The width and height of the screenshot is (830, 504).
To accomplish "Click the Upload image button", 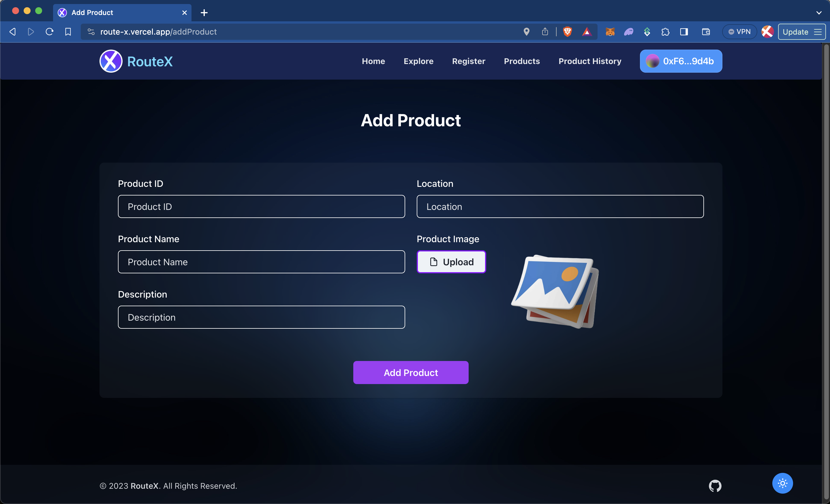I will click(x=451, y=262).
